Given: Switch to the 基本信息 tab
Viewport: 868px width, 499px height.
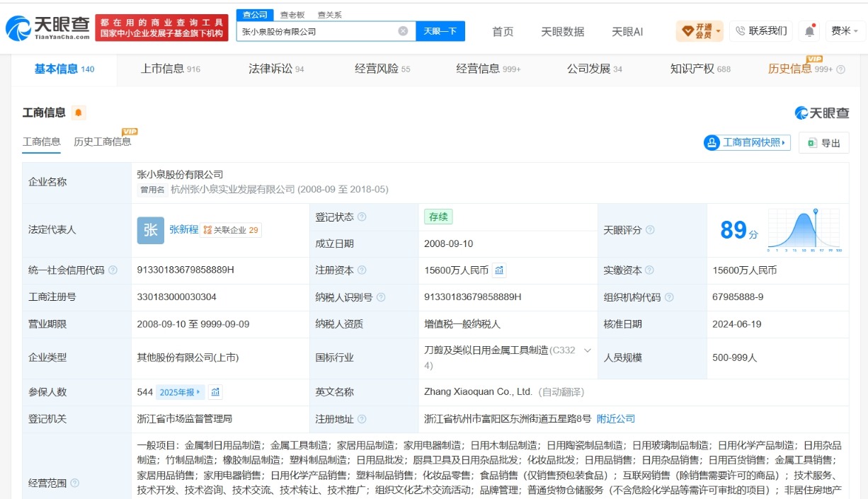Looking at the screenshot, I should [64, 69].
